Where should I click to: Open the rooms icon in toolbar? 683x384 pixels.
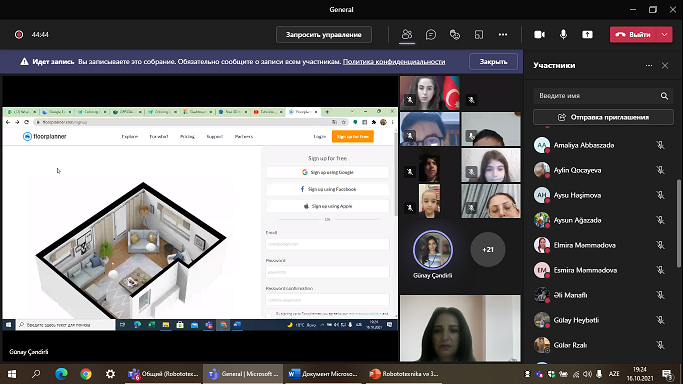point(479,34)
